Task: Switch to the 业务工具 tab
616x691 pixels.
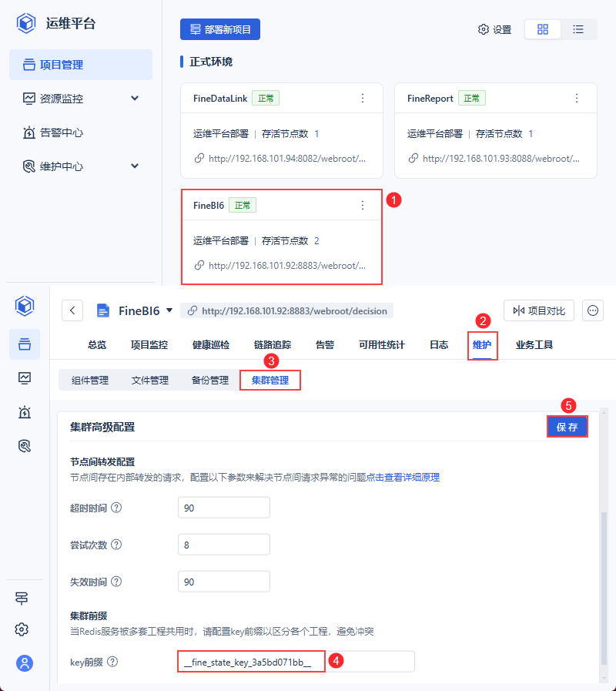Action: tap(534, 345)
